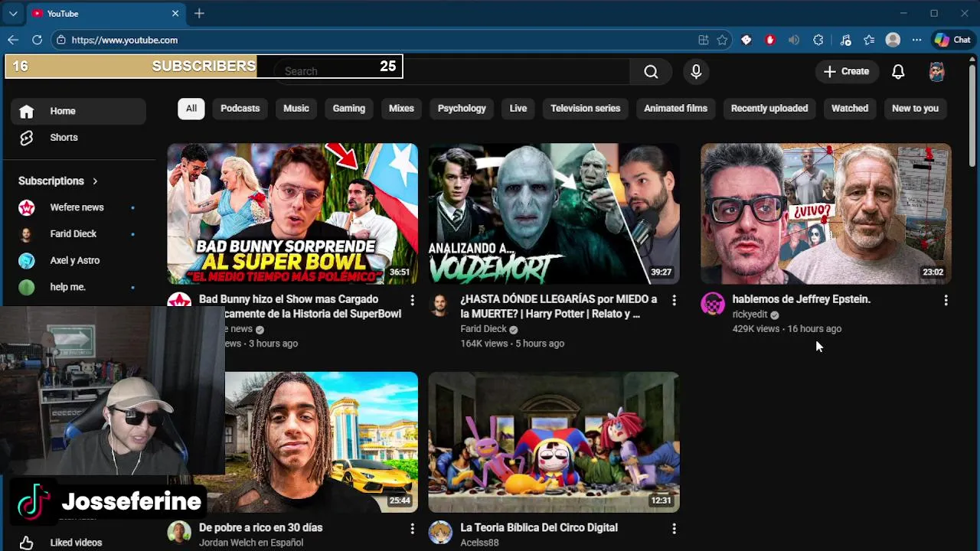Open options menu for Jeffrey Epstein video
980x551 pixels.
[946, 300]
